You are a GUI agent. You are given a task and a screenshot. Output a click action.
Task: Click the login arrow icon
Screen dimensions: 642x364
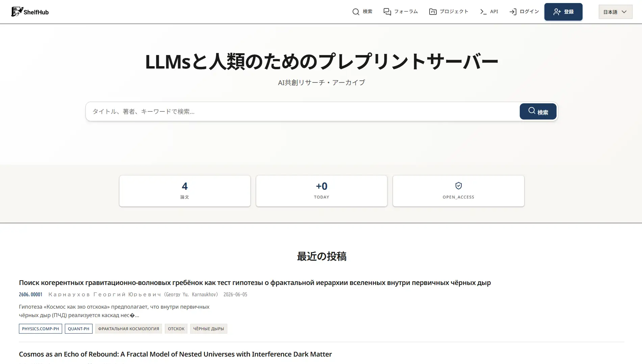(513, 12)
